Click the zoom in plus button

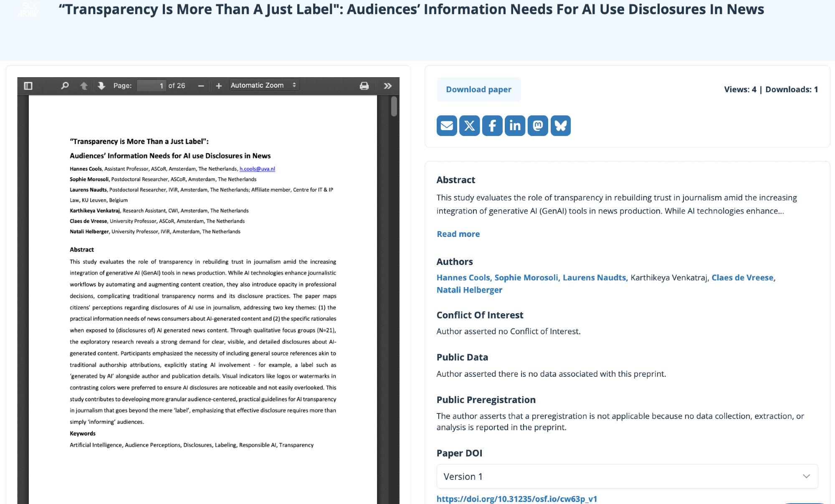coord(218,86)
